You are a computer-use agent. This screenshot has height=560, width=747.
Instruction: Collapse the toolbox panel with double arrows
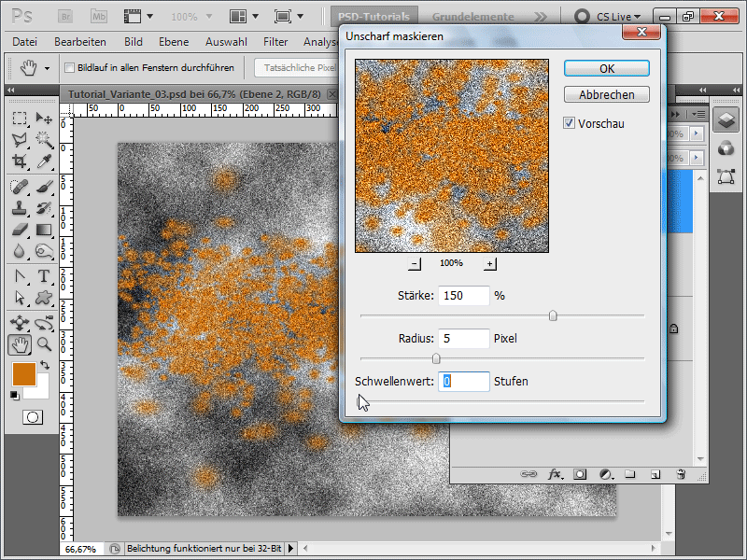point(10,90)
